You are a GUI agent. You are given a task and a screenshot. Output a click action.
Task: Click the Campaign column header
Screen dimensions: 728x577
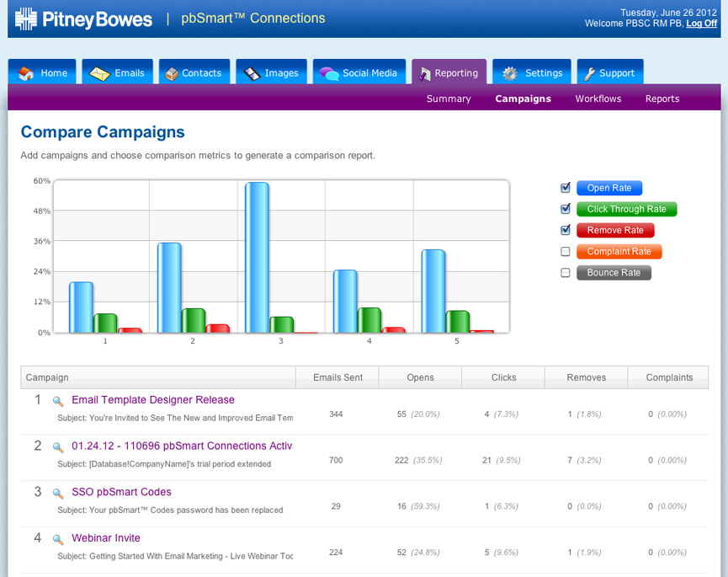point(158,377)
